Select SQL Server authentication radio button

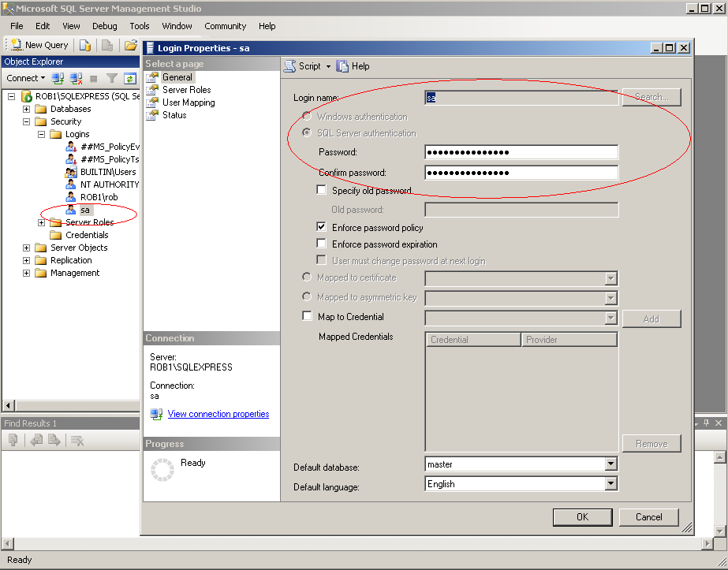[307, 132]
